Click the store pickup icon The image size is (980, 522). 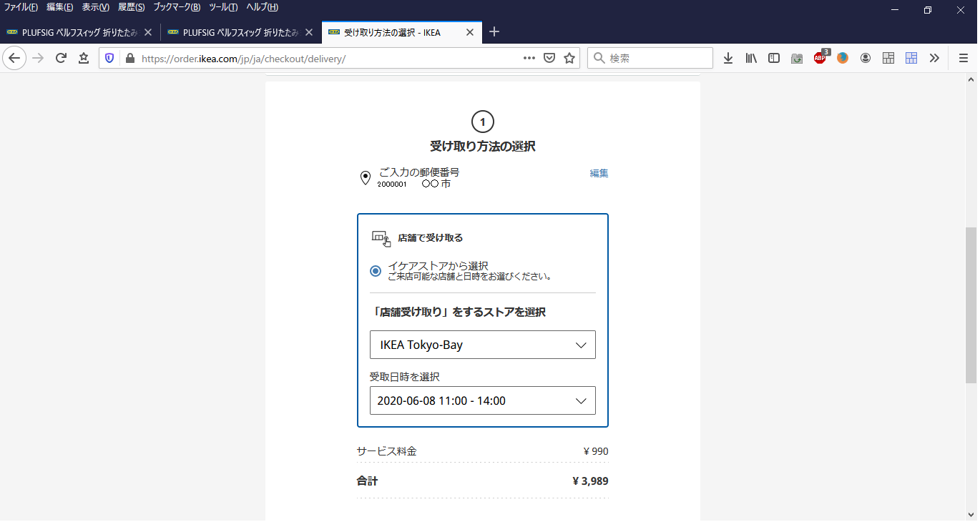pos(381,238)
